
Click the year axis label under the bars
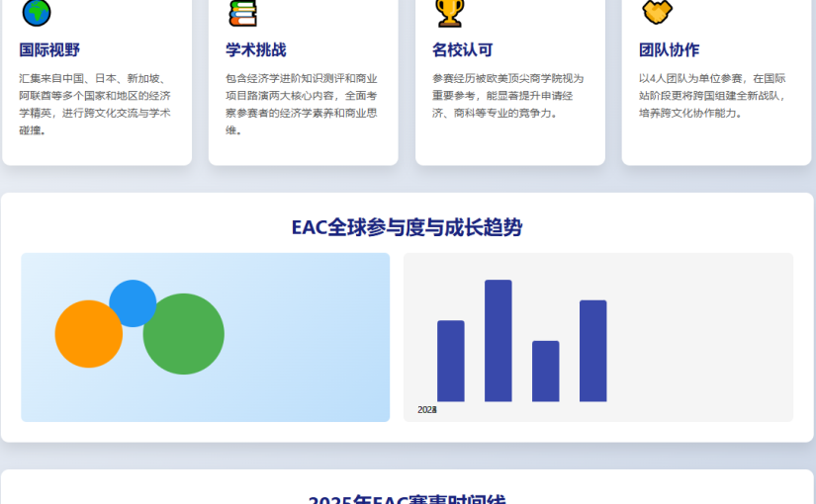[426, 410]
